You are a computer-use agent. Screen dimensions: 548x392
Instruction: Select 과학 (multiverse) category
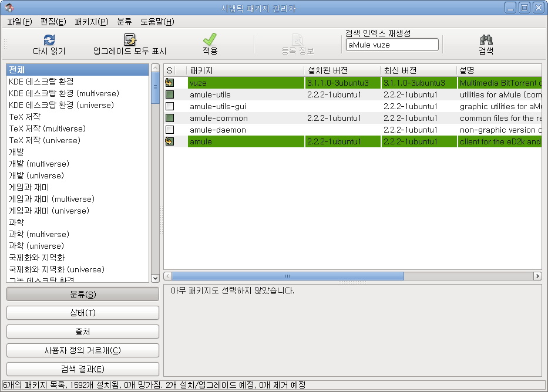[x=78, y=234]
